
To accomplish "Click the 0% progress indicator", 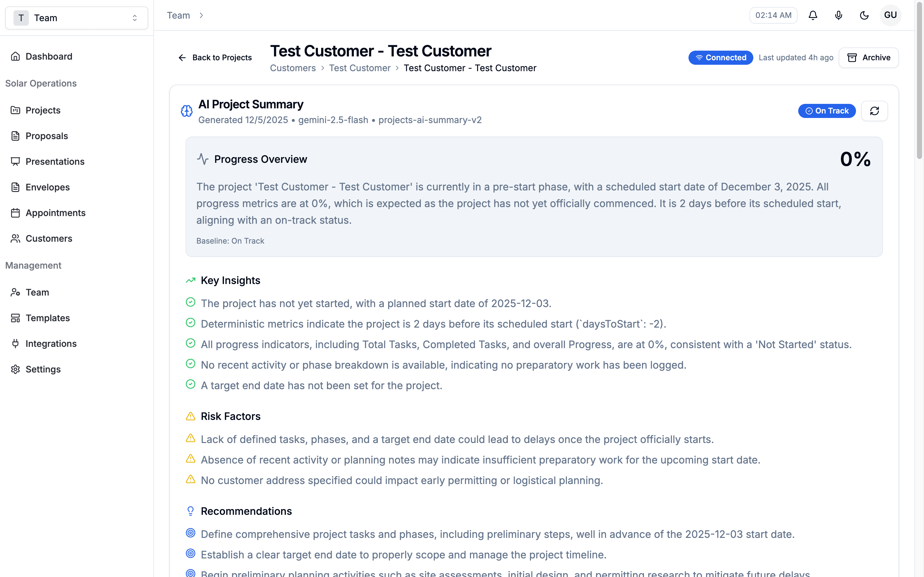I will [855, 159].
